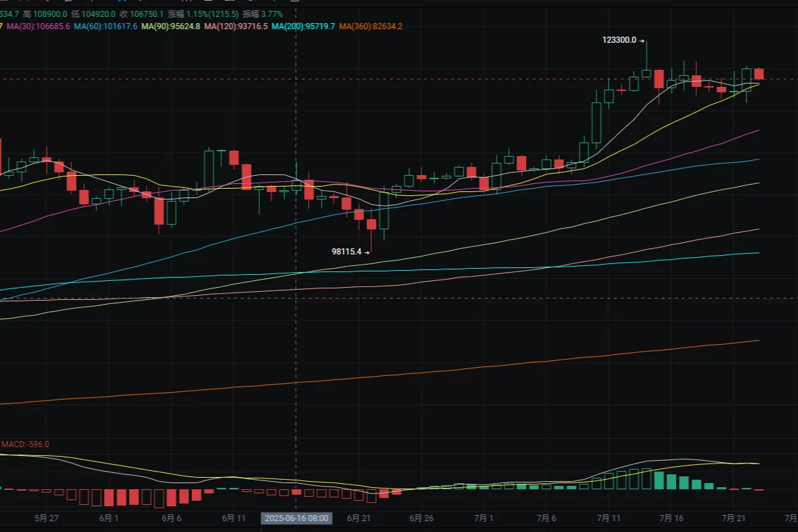Click the 7月 16 date on time axis

(x=671, y=518)
